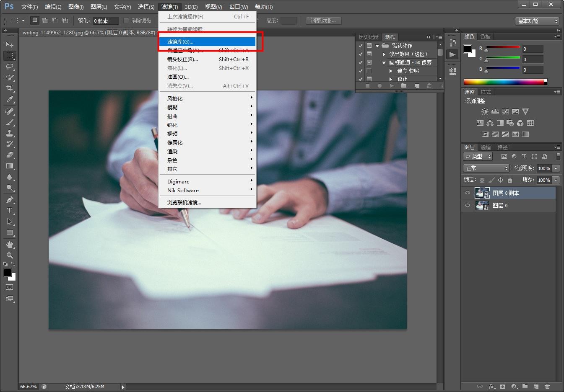This screenshot has height=392, width=564.
Task: Select the Zoom tool in toolbar
Action: 10,255
